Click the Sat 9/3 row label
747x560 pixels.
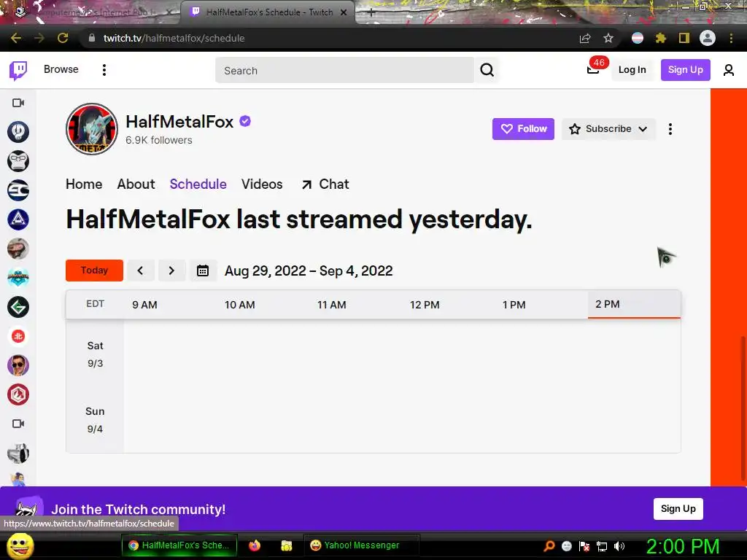pos(95,354)
